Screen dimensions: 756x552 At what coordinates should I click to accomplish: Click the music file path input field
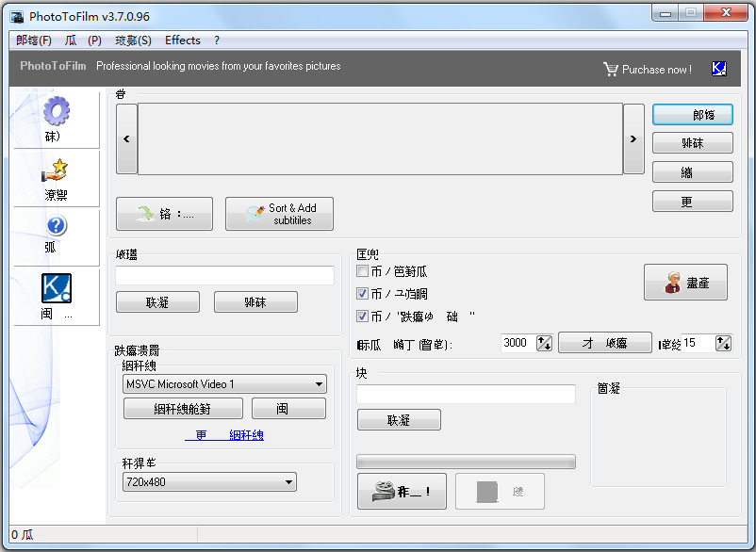pos(224,275)
